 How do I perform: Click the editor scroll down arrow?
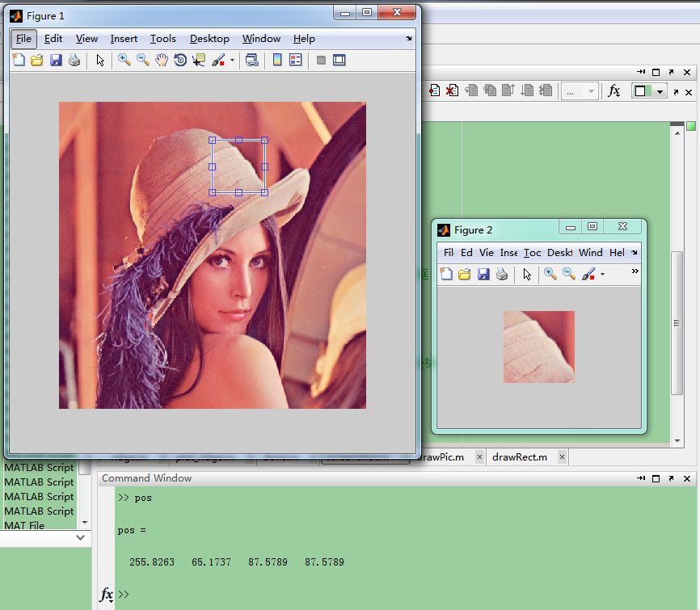(x=677, y=441)
